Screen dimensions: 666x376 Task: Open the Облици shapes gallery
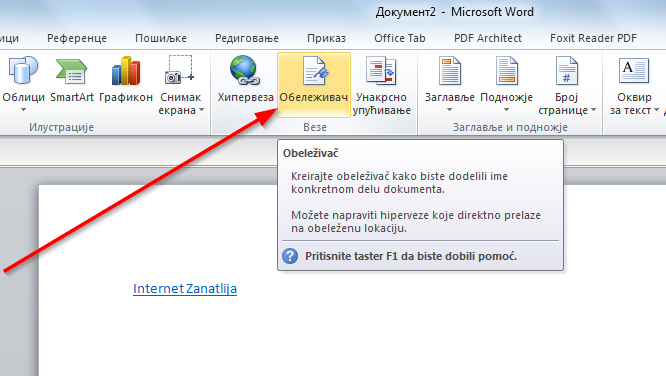[x=23, y=84]
